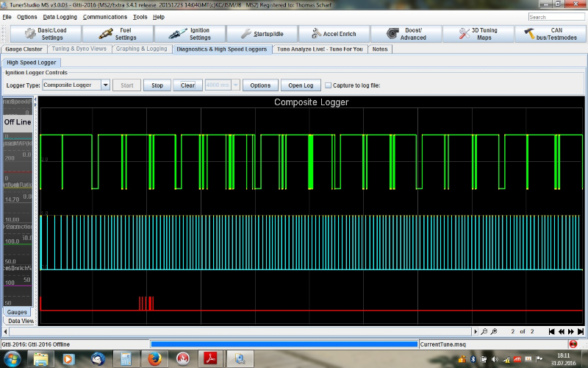The width and height of the screenshot is (588, 368).
Task: Open Firefox from the taskbar
Action: pyautogui.click(x=154, y=359)
